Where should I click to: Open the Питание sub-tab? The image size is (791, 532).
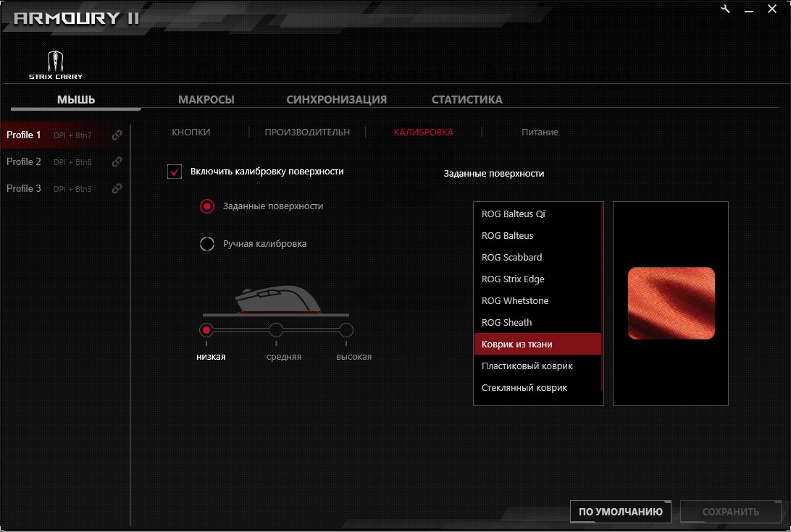coord(540,132)
